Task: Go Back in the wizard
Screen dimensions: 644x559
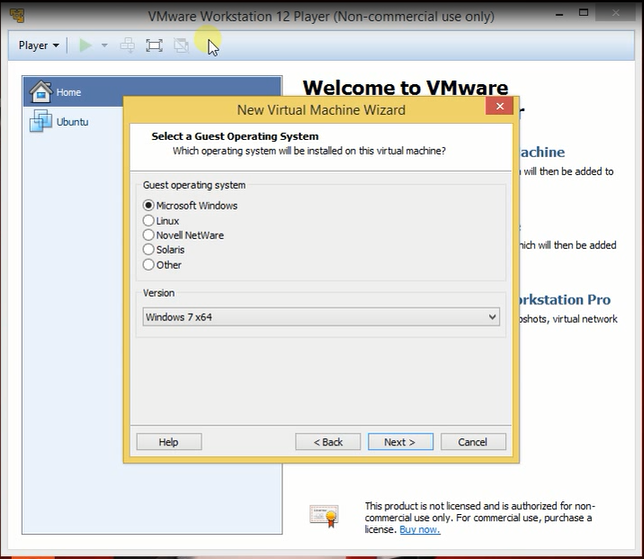Action: (x=328, y=442)
